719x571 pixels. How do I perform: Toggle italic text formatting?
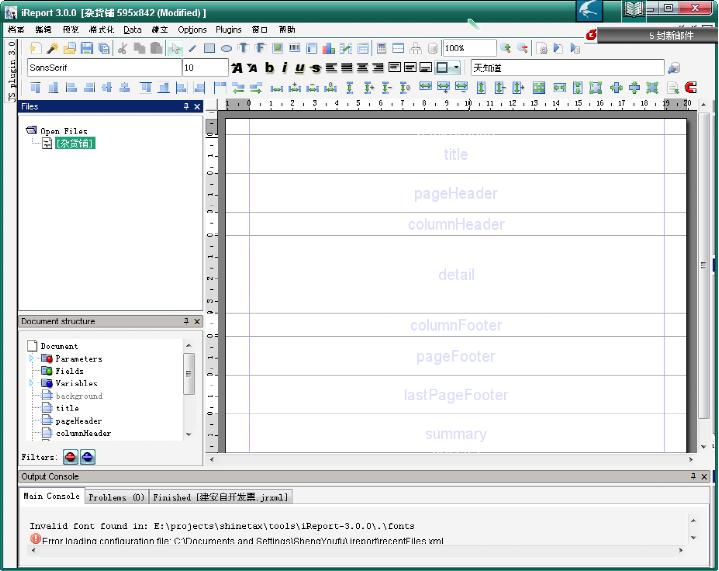(x=284, y=68)
